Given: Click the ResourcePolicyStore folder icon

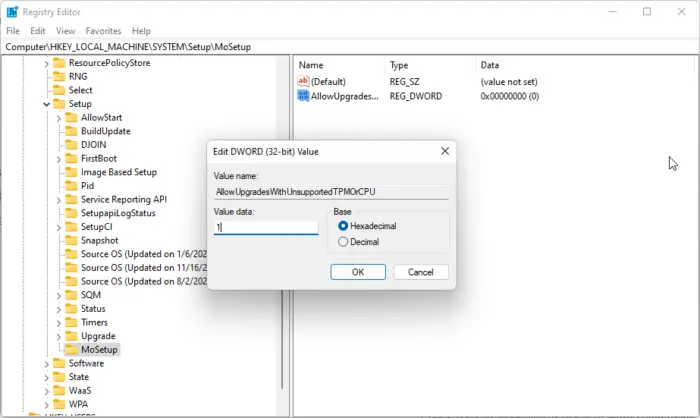Looking at the screenshot, I should tap(59, 63).
